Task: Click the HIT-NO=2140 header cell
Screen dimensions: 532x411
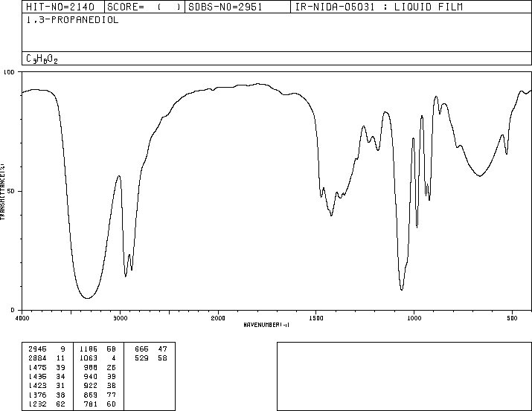Action: click(63, 7)
